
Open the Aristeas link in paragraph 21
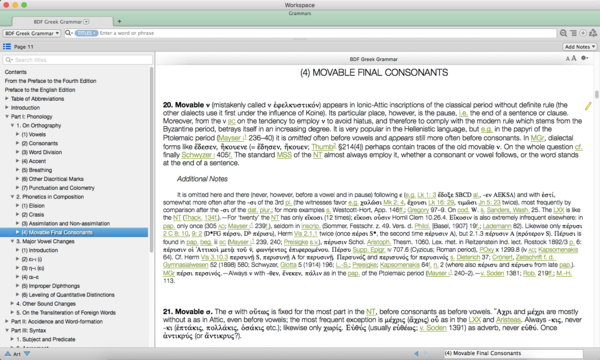[508, 320]
